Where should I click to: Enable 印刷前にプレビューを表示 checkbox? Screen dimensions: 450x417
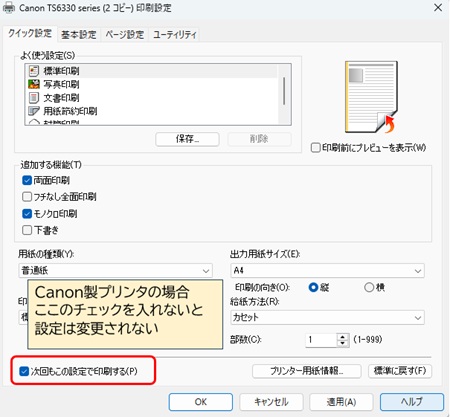coord(315,147)
